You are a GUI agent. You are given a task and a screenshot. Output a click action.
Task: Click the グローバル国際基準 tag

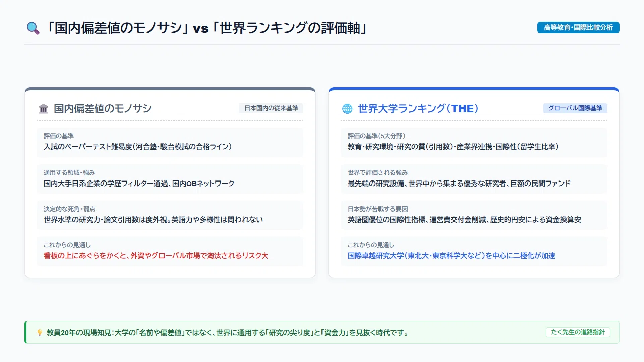click(x=575, y=108)
